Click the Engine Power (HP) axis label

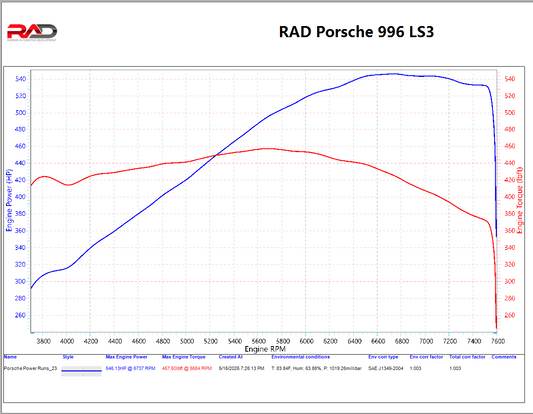[9, 200]
